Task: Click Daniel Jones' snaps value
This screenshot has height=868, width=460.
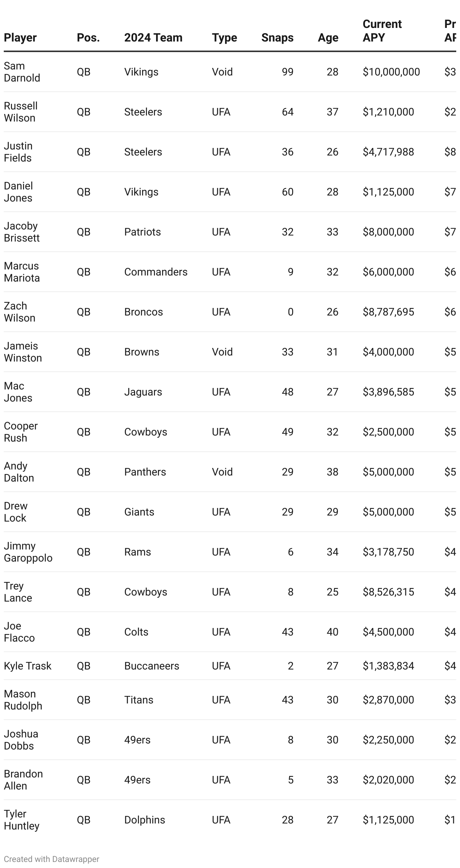Action: pos(287,192)
